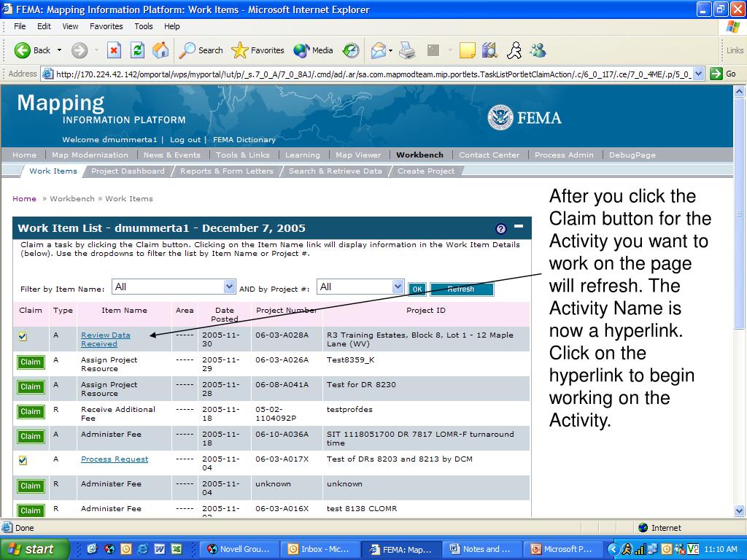The width and height of the screenshot is (747, 560).
Task: Open the Help menu
Action: pos(172,26)
